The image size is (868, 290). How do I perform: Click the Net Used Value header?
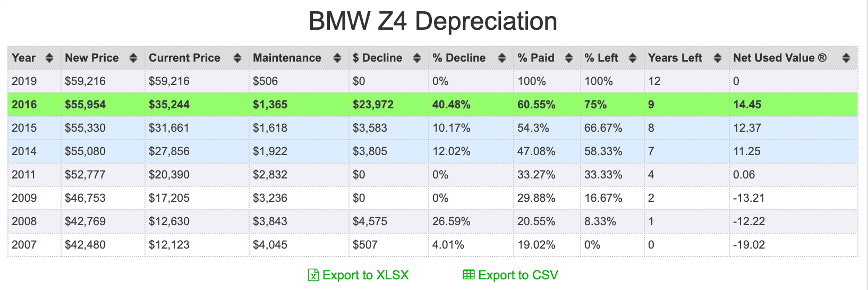780,58
